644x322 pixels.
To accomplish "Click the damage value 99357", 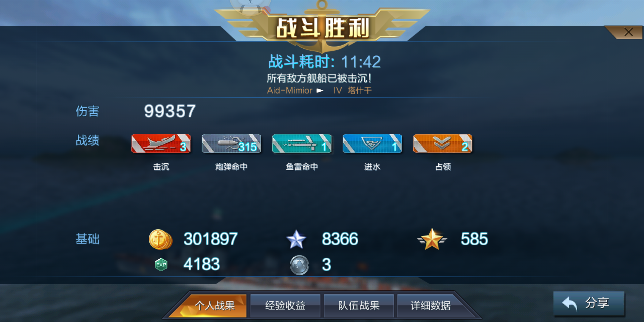I will pyautogui.click(x=170, y=111).
